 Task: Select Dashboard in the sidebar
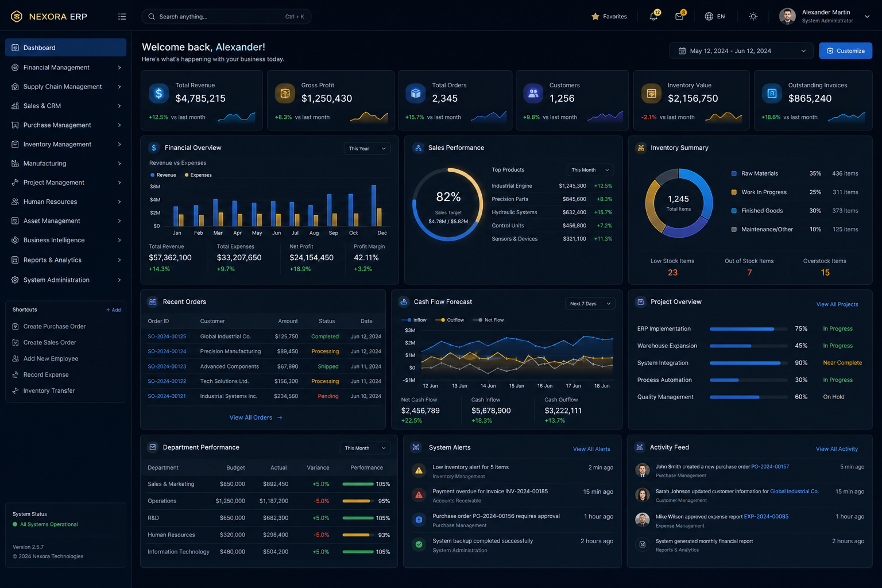click(65, 48)
